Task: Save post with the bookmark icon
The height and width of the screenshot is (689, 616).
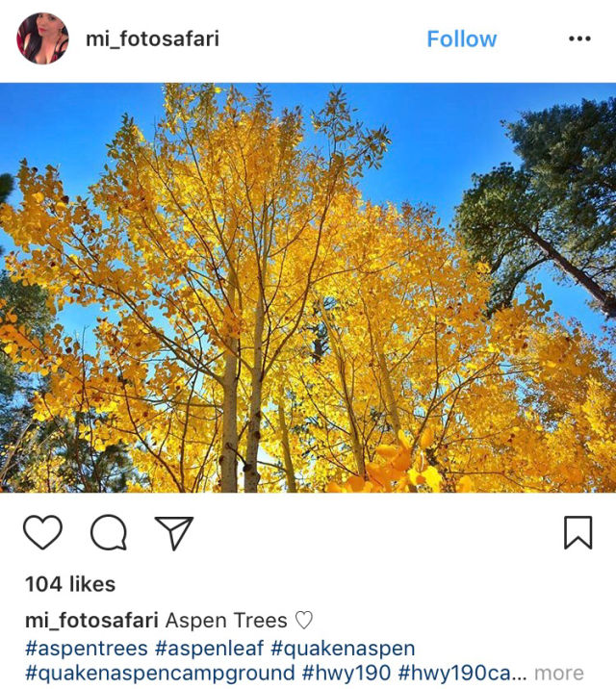Action: (x=577, y=532)
